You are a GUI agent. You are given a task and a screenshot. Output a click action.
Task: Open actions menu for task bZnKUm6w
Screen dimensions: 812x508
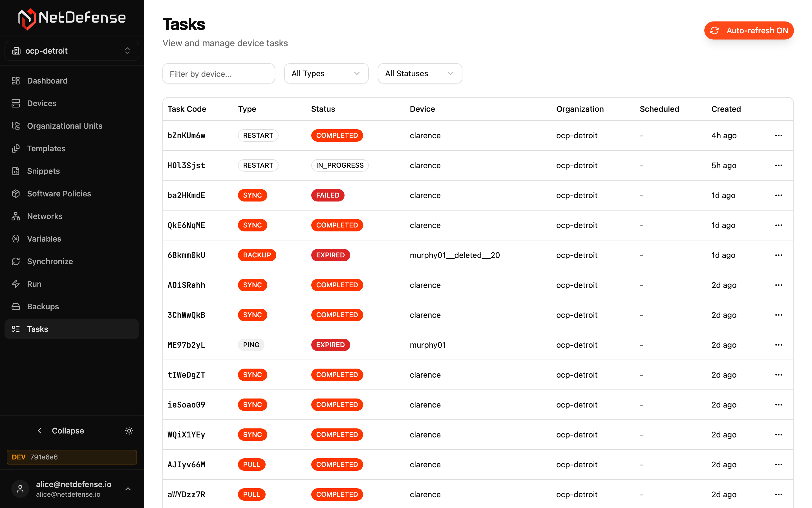[x=778, y=135]
